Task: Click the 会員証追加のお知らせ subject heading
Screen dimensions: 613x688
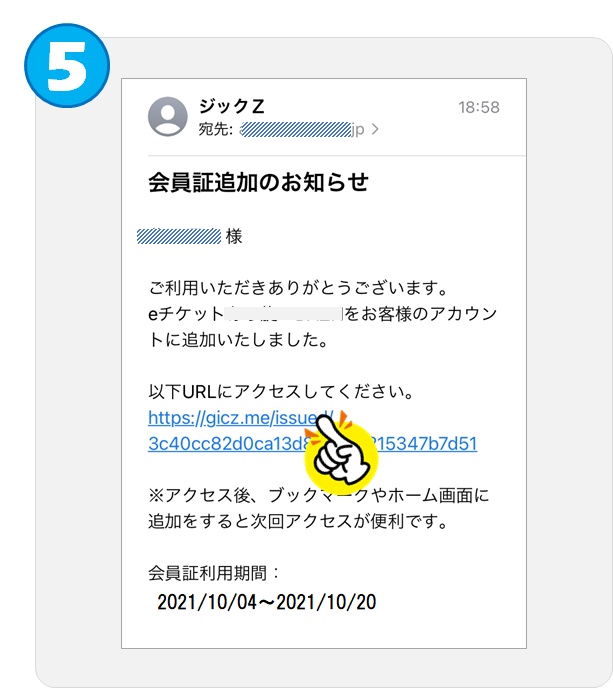Action: [x=258, y=182]
